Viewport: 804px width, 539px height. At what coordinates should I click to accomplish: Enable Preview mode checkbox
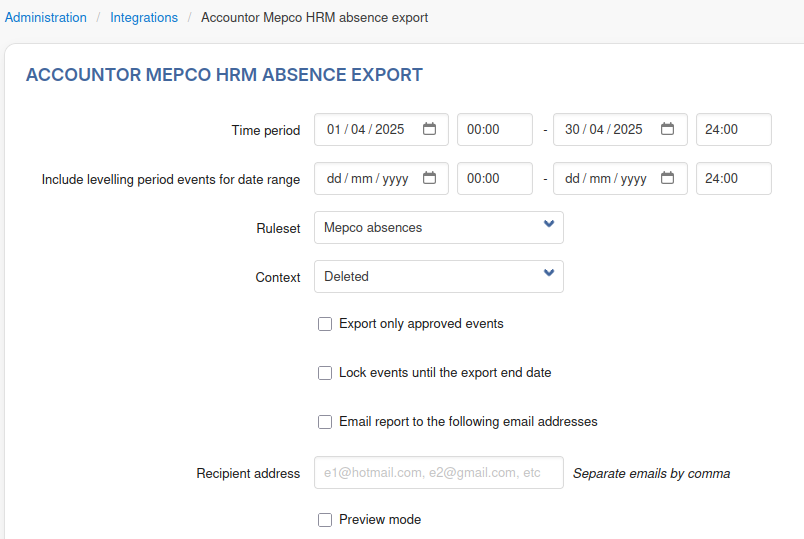(325, 520)
